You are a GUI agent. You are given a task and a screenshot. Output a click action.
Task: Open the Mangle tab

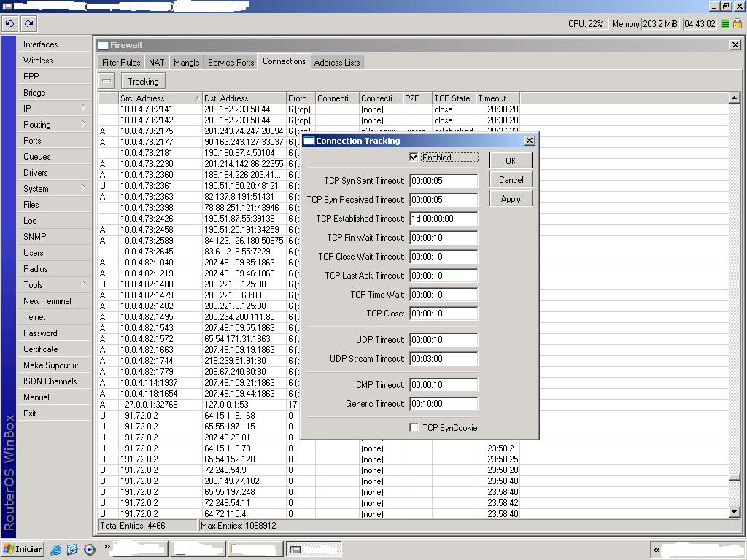(x=186, y=63)
